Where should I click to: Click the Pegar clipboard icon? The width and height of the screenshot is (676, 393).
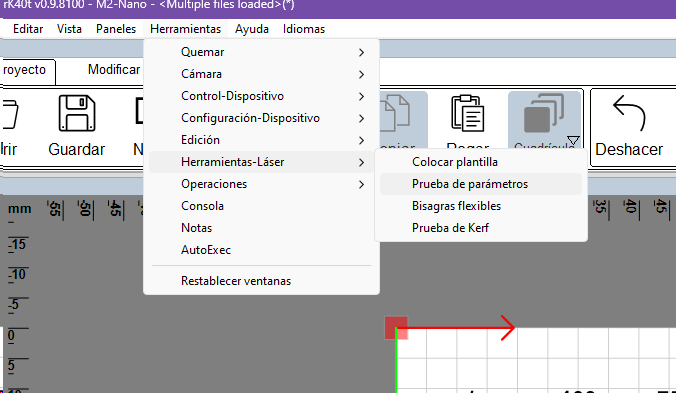(x=468, y=113)
